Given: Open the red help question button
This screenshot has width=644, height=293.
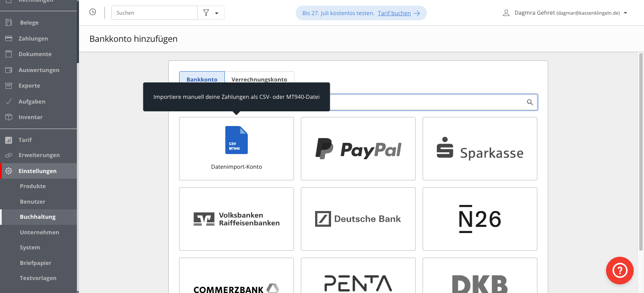Looking at the screenshot, I should [x=620, y=271].
